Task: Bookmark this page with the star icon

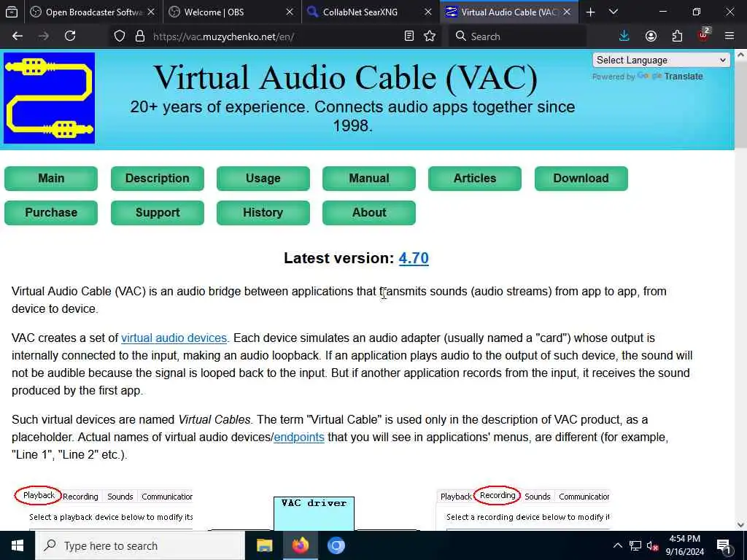Action: click(x=430, y=36)
